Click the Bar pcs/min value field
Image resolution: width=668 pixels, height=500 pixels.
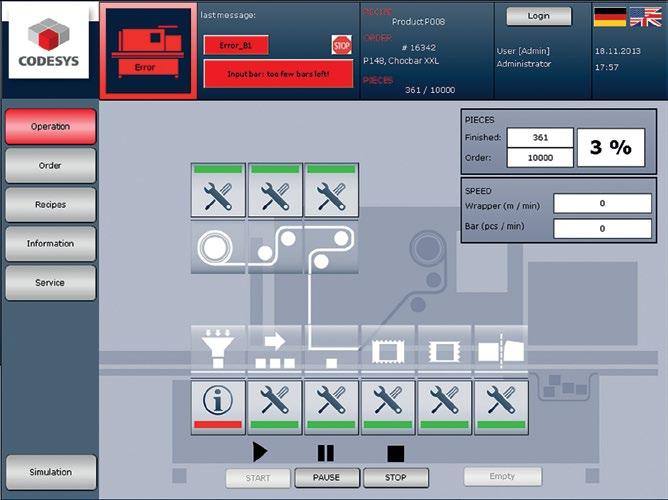point(602,229)
